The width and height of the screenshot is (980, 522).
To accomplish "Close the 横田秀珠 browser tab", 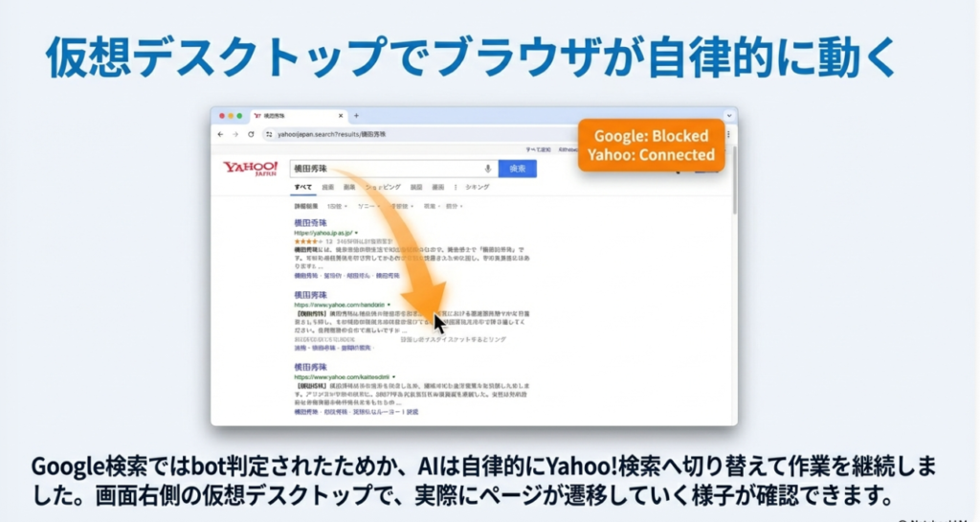I will (343, 116).
